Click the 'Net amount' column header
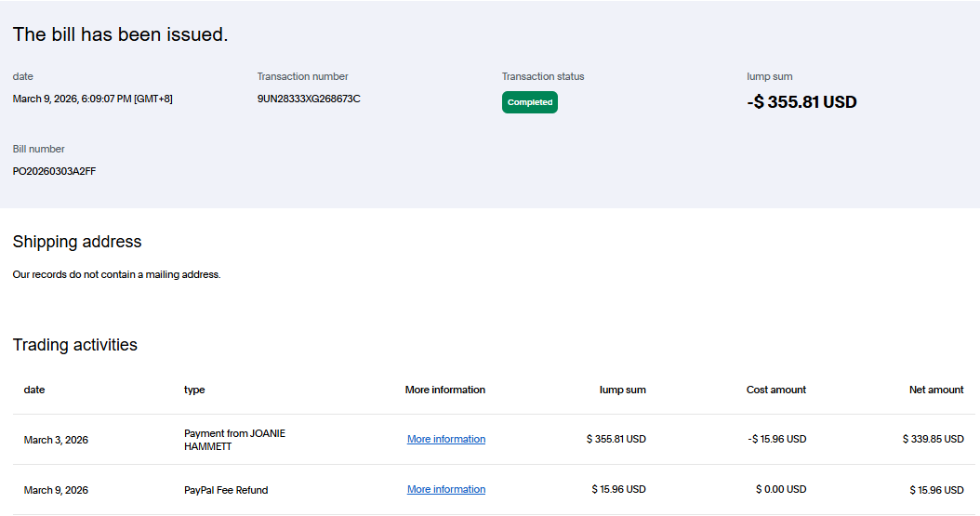 point(935,390)
